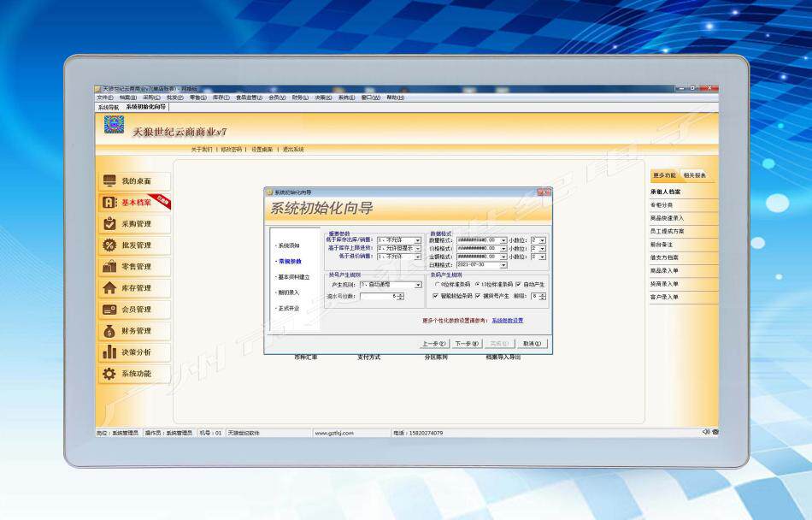Select the 8位标准条码 radio button
Screen dimensions: 812x520
point(438,284)
